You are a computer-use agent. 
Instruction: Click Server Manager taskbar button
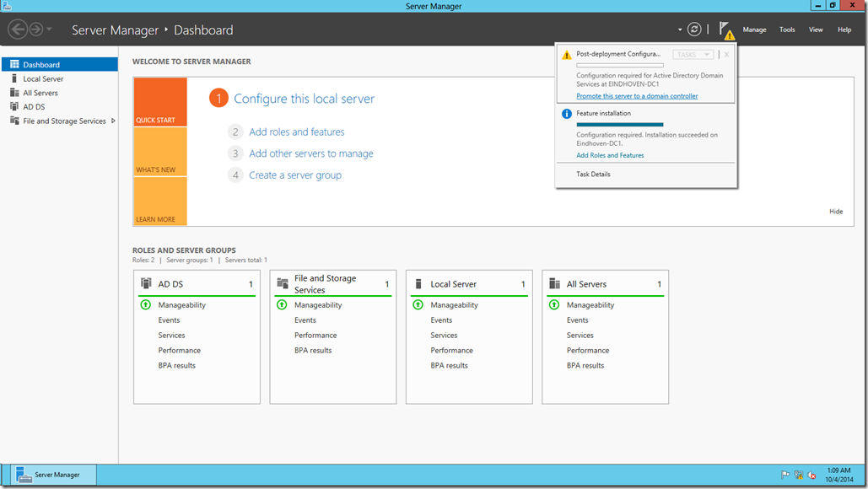54,475
